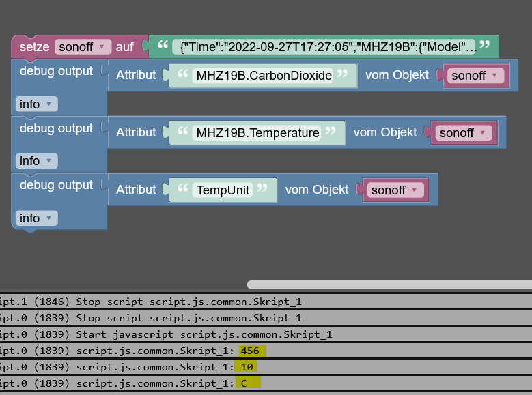
Task: Edit the TempUnit attribute text field
Action: (223, 190)
